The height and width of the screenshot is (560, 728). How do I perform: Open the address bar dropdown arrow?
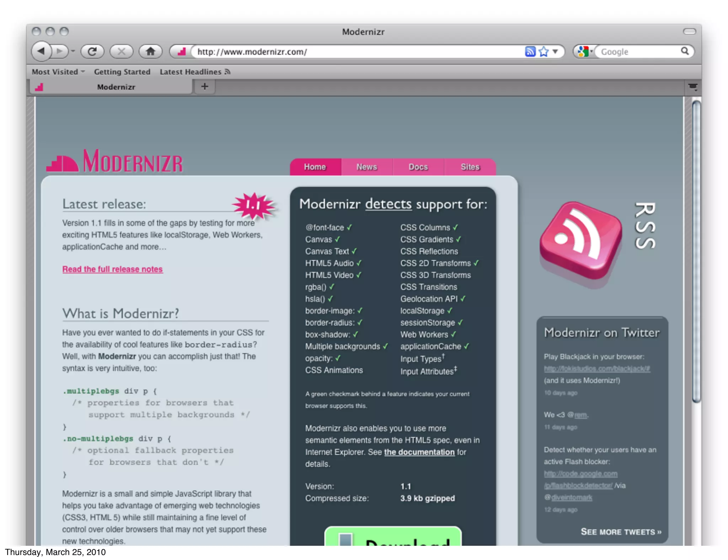tap(555, 52)
